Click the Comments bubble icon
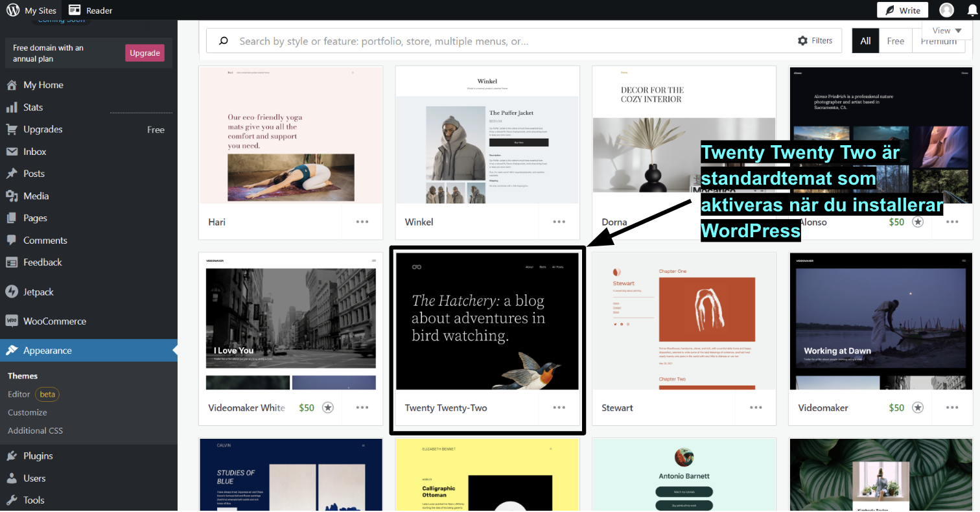The image size is (980, 512). point(12,240)
